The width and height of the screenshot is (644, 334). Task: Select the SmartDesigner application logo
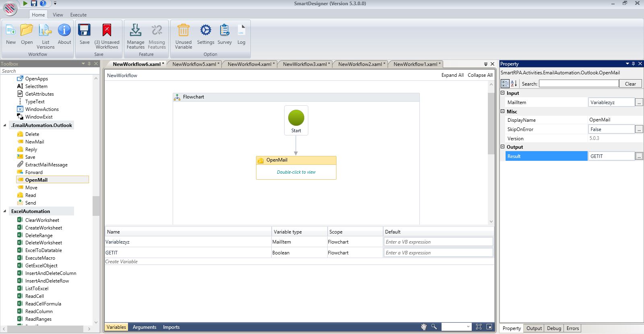click(x=10, y=8)
